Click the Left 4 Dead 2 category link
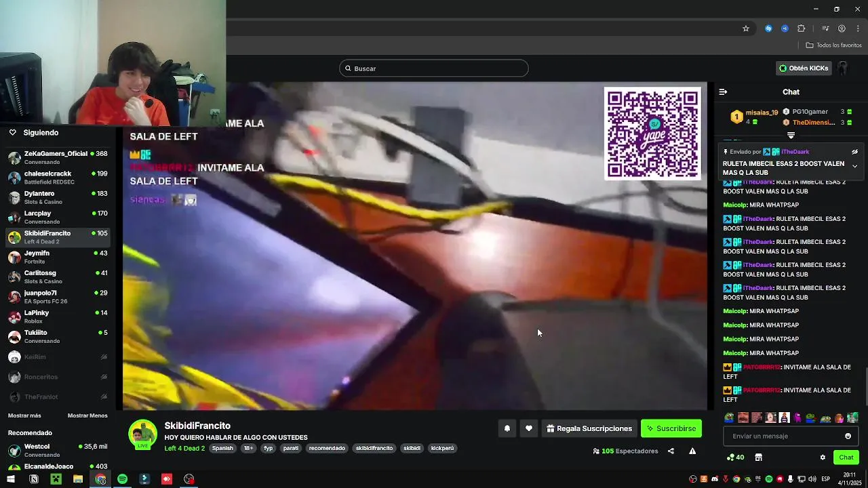The height and width of the screenshot is (488, 868). pos(184,448)
